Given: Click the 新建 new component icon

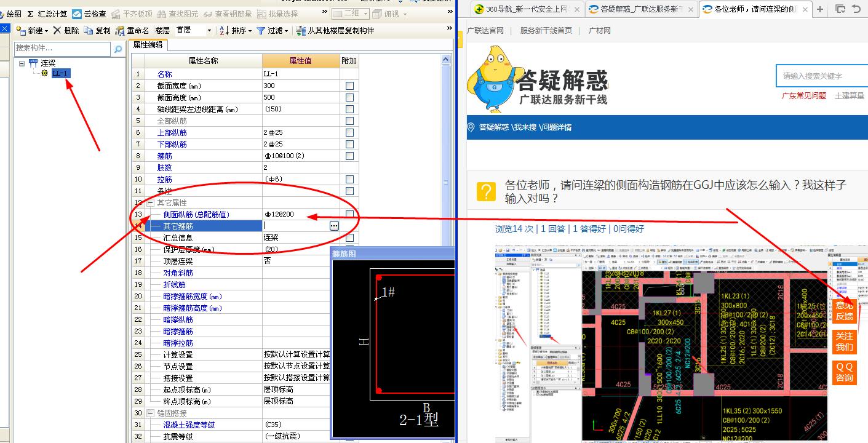Looking at the screenshot, I should click(20, 30).
